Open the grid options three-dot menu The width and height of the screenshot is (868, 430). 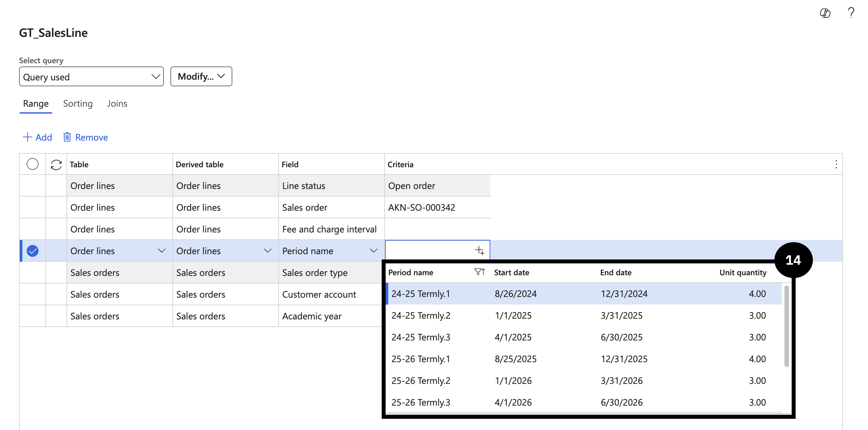[836, 165]
